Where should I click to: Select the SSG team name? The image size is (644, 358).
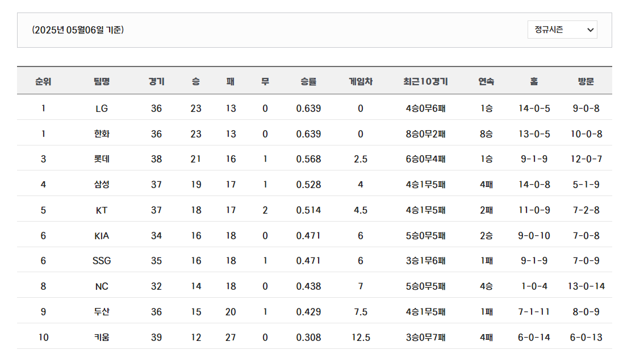(x=102, y=261)
